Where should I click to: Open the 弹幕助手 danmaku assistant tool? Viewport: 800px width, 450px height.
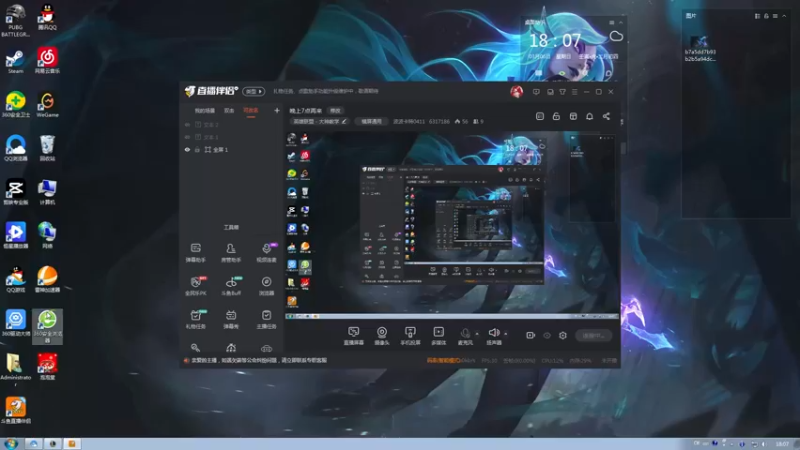(195, 253)
